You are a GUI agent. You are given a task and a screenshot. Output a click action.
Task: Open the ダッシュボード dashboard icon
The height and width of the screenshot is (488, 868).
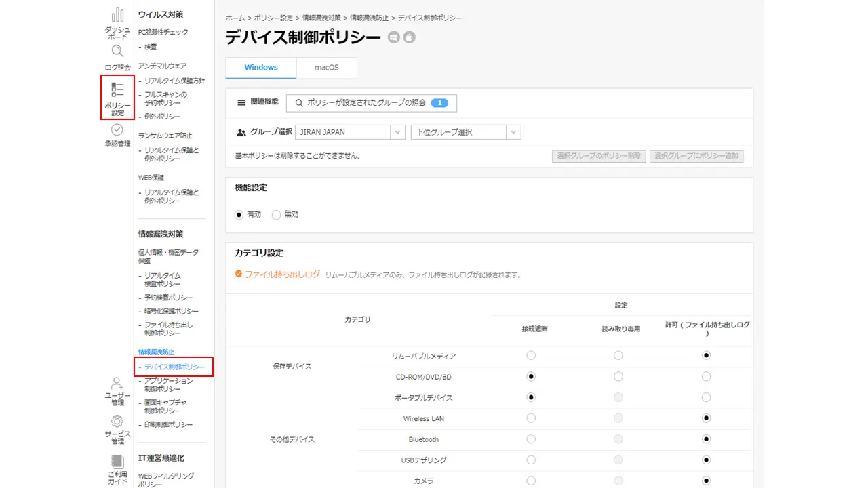coord(117,16)
